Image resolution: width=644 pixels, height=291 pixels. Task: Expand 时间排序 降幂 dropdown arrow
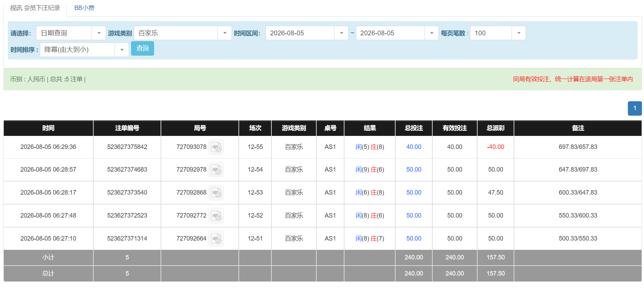[122, 50]
